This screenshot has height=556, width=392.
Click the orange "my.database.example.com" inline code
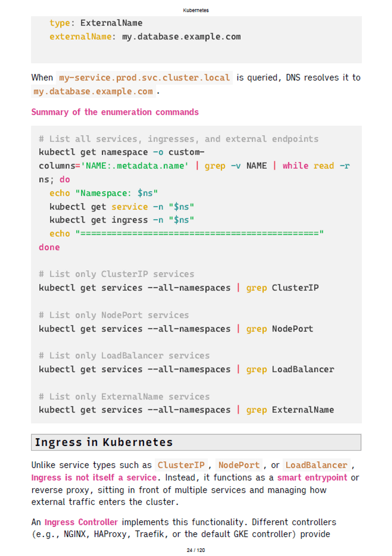(x=93, y=92)
